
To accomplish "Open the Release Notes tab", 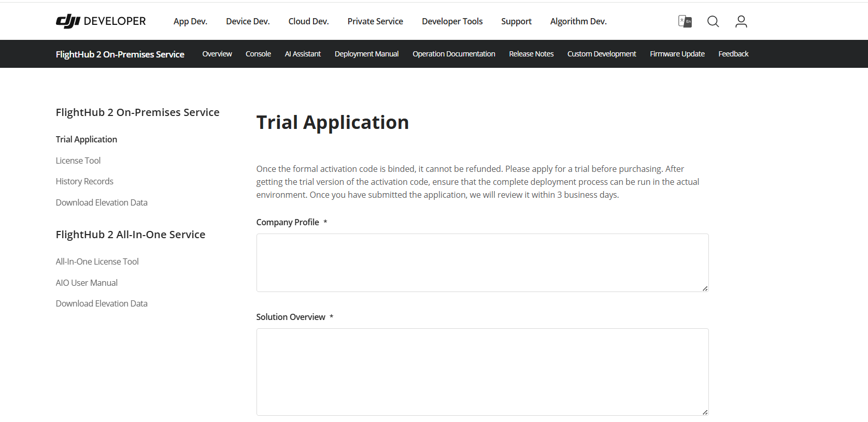I will [x=531, y=54].
